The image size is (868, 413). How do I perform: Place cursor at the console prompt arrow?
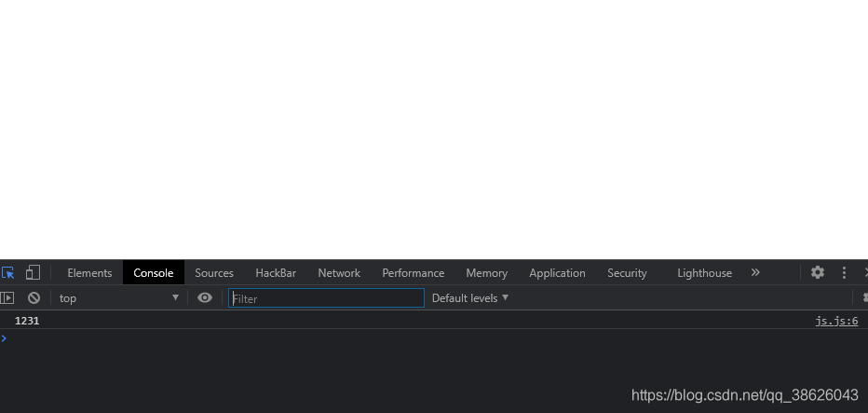pos(4,338)
